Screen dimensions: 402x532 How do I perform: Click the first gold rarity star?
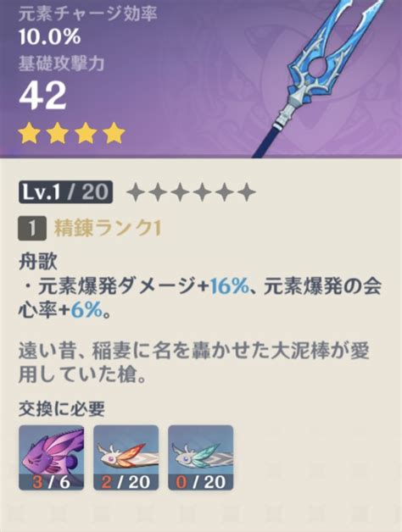pyautogui.click(x=29, y=133)
